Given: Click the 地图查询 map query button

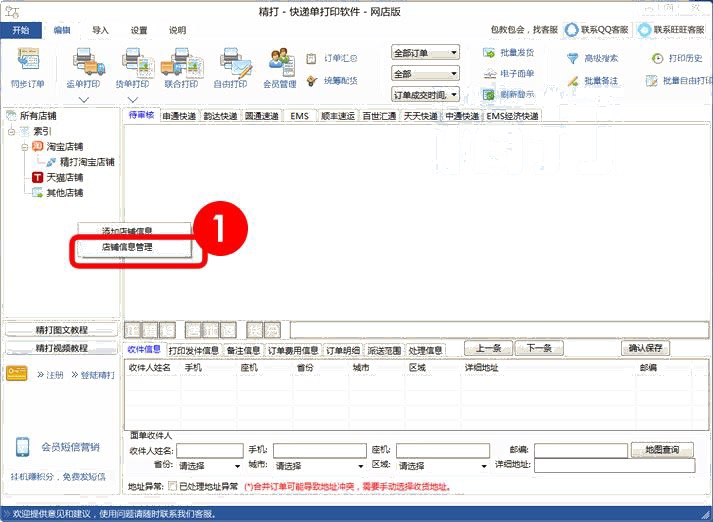Looking at the screenshot, I should (668, 450).
